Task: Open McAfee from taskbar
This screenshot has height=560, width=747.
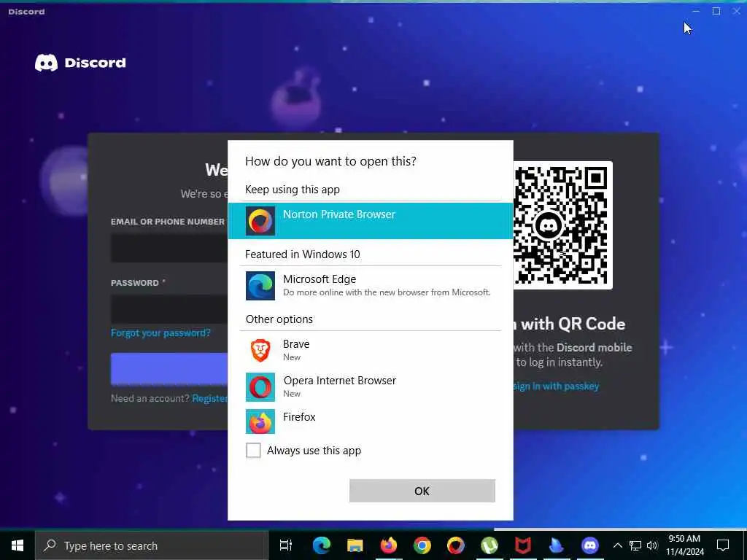Action: (x=522, y=545)
